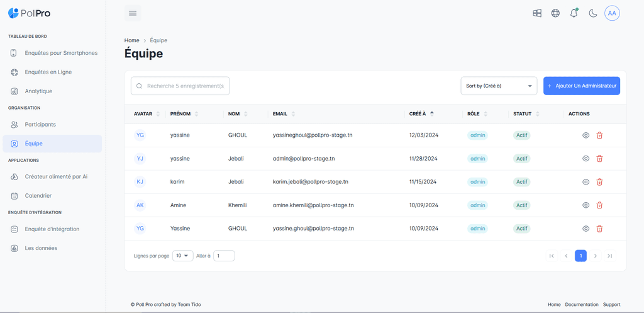
Task: Open the notifications bell
Action: pyautogui.click(x=574, y=13)
